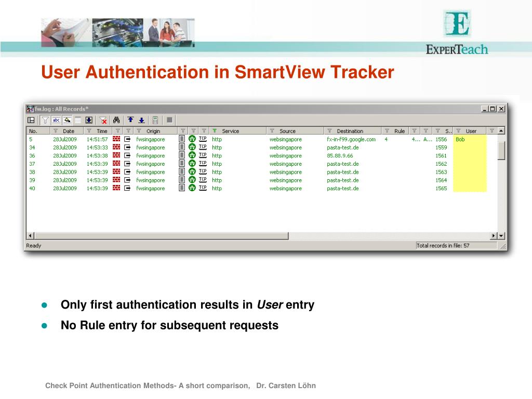Sort by the No. column header
The width and height of the screenshot is (532, 399).
tap(38, 131)
